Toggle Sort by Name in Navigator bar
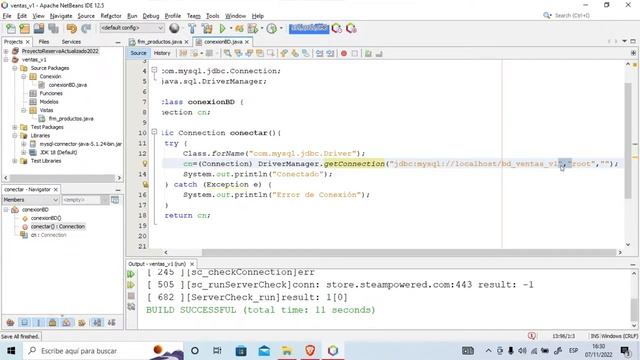The image size is (640, 360). pos(97,323)
